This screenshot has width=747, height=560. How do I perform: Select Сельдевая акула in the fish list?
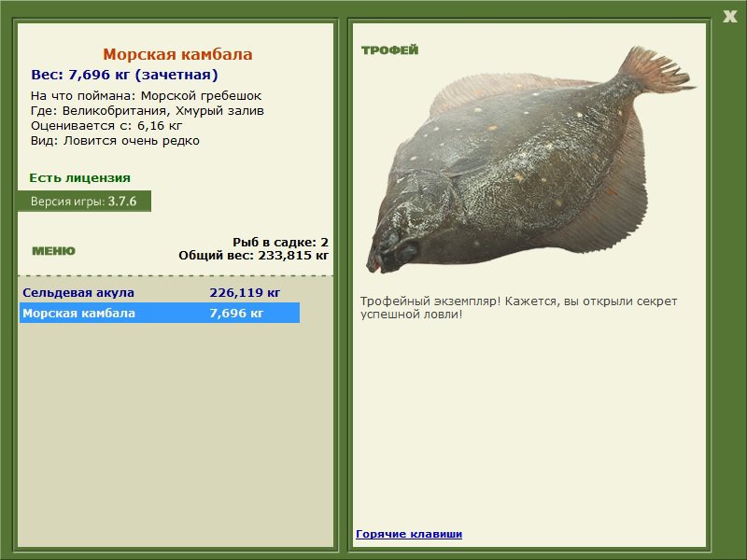tap(78, 293)
